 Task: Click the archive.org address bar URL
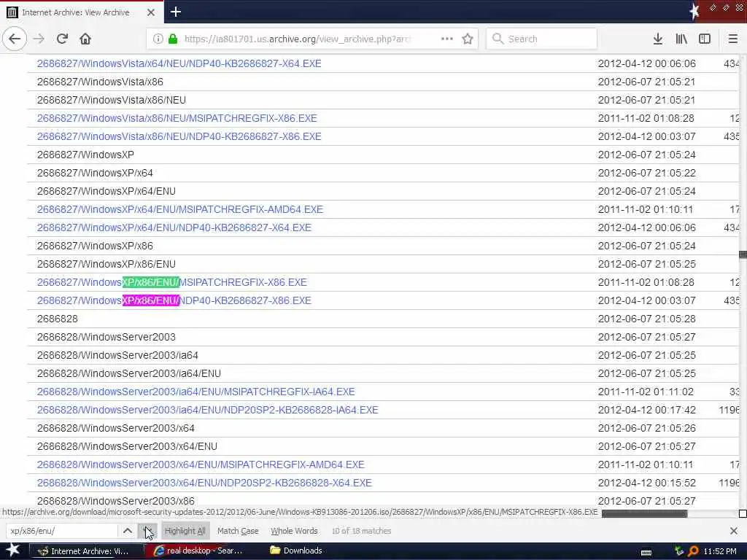(297, 39)
